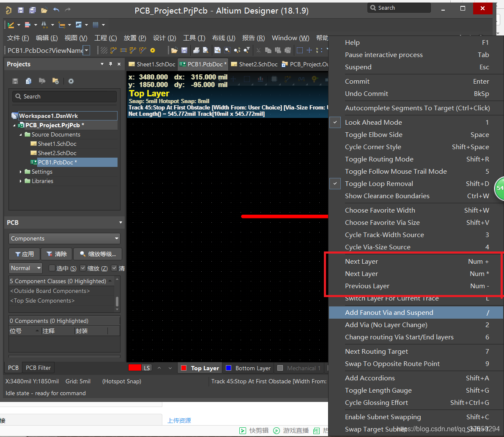This screenshot has width=504, height=437.
Task: Click the yellow via placement icon
Action: 153,50
